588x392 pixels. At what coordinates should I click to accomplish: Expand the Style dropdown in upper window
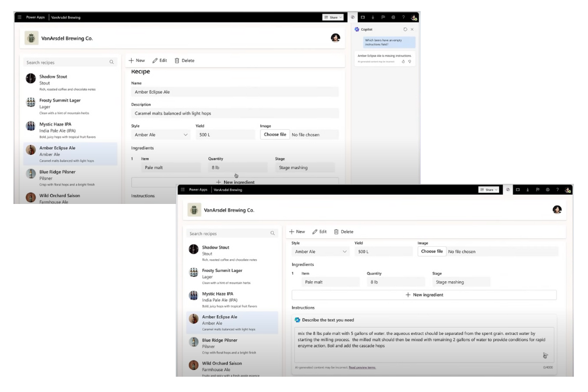[161, 135]
